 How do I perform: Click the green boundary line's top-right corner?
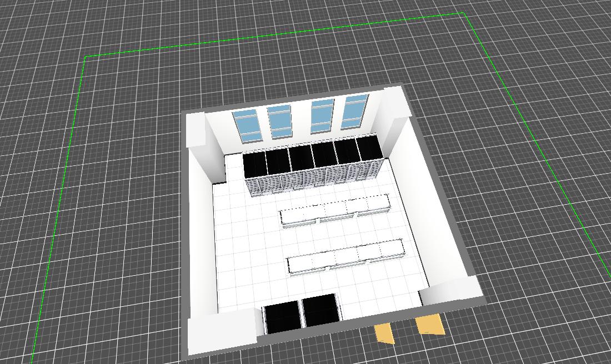tap(464, 13)
